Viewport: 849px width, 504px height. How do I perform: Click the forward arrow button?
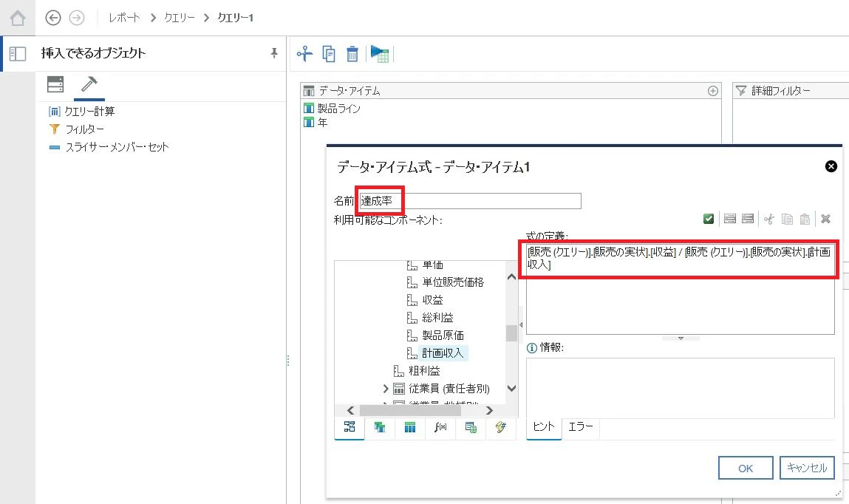coord(77,18)
